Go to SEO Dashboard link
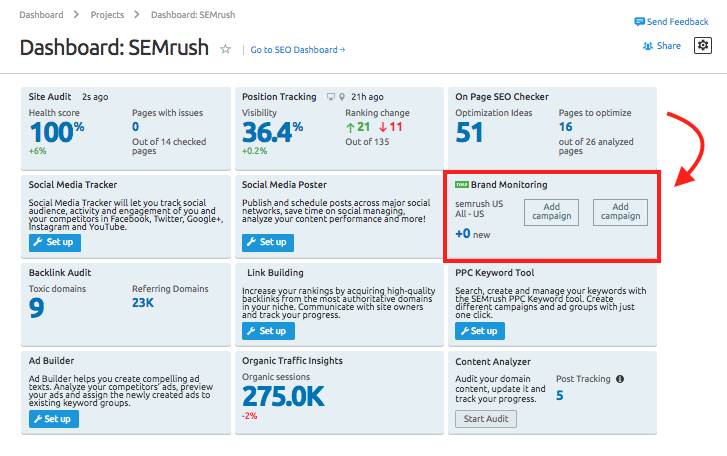This screenshot has height=456, width=727. tap(298, 50)
